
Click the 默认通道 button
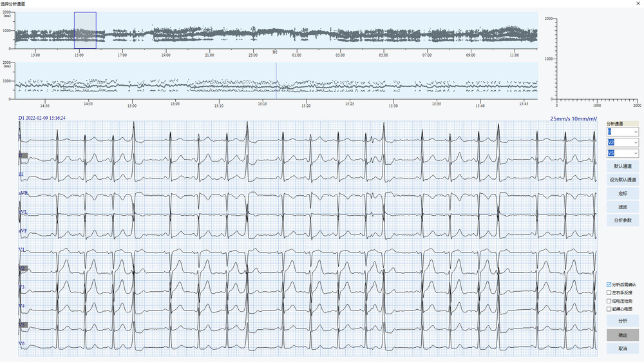click(623, 166)
